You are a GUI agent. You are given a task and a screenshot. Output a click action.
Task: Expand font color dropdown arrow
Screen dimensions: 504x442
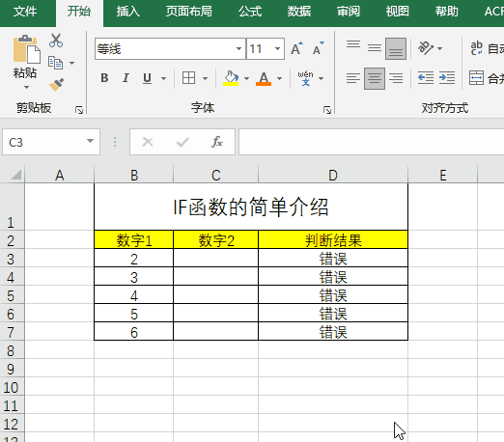click(279, 78)
